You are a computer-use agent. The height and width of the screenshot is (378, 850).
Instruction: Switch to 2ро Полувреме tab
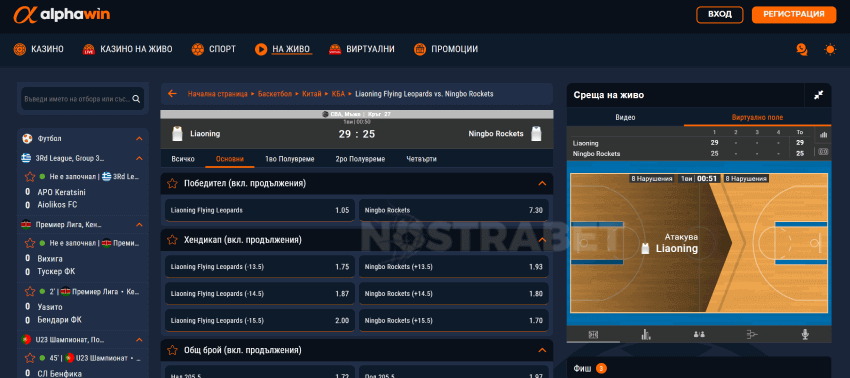(360, 159)
